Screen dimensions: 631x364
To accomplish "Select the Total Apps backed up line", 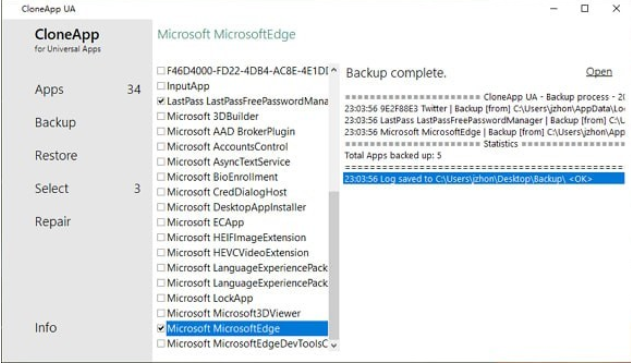I will [x=393, y=155].
